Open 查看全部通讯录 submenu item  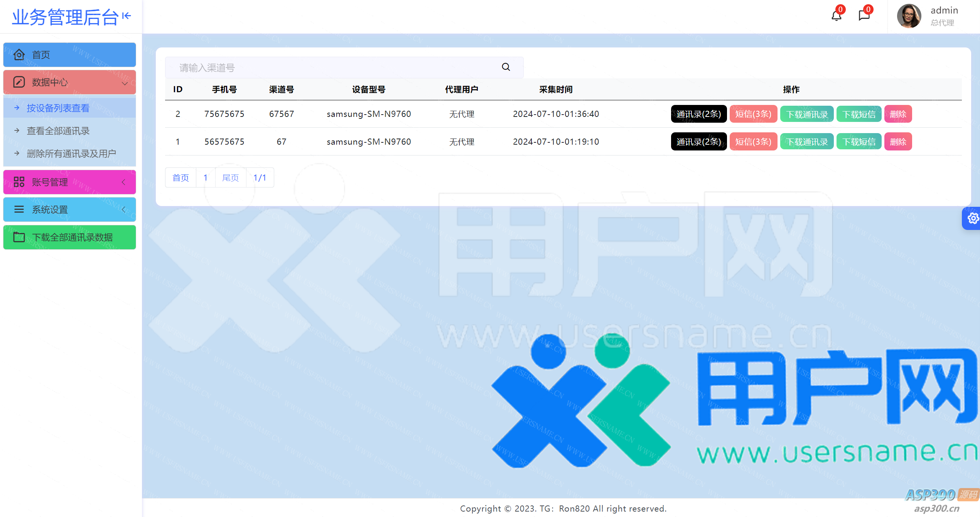pos(58,131)
